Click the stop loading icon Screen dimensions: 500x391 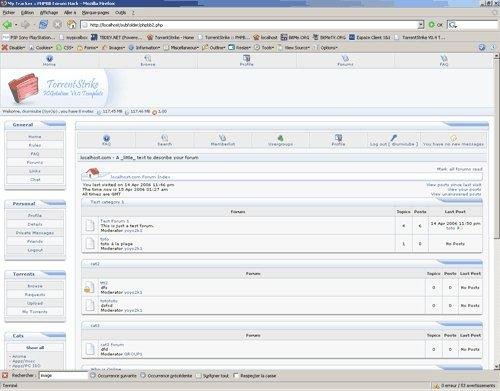[x=58, y=24]
